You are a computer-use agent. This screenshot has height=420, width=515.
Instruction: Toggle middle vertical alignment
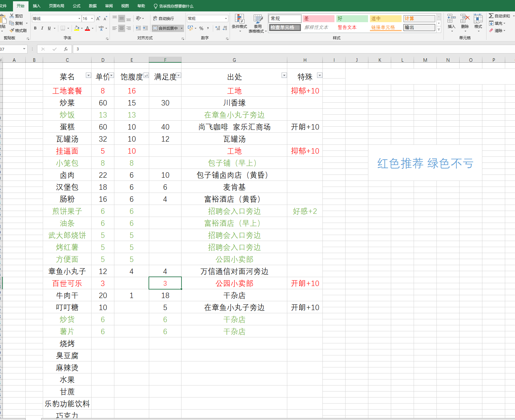tap(122, 18)
